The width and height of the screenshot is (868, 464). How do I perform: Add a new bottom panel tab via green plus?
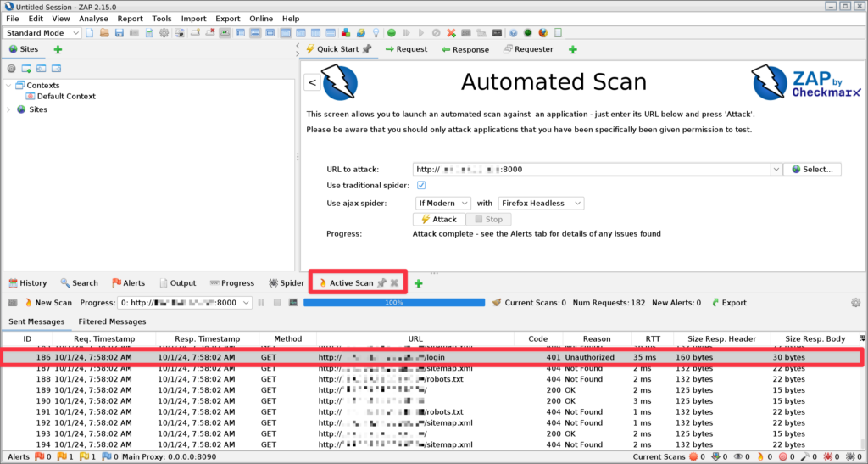(419, 283)
